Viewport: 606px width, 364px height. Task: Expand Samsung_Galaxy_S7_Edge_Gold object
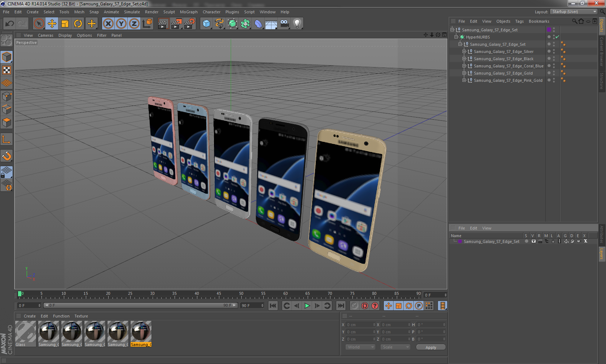coord(464,73)
